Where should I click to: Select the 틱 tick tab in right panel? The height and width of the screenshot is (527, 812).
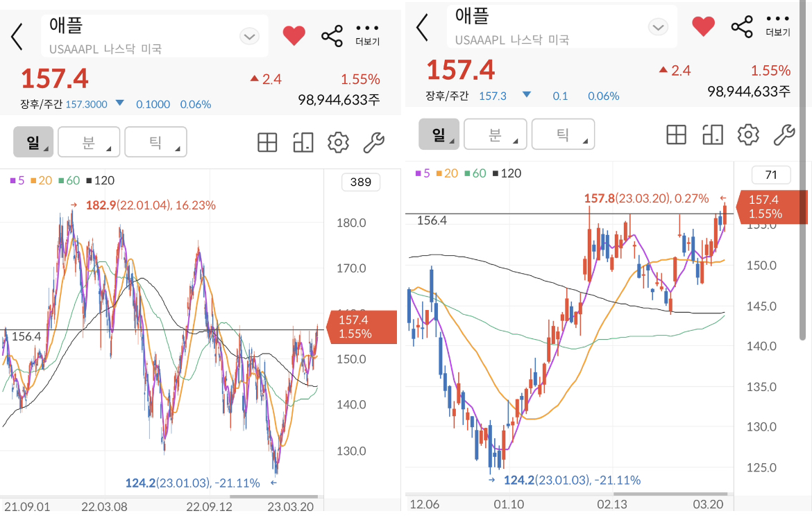[563, 134]
